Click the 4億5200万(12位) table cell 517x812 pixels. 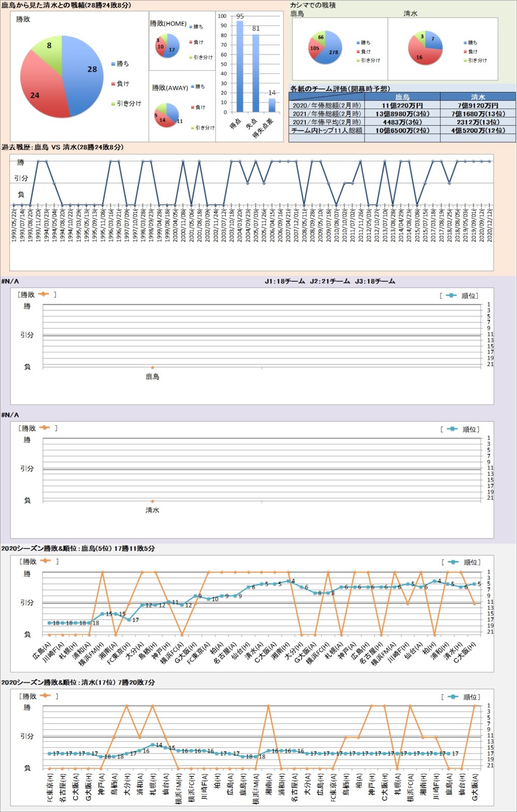point(478,130)
